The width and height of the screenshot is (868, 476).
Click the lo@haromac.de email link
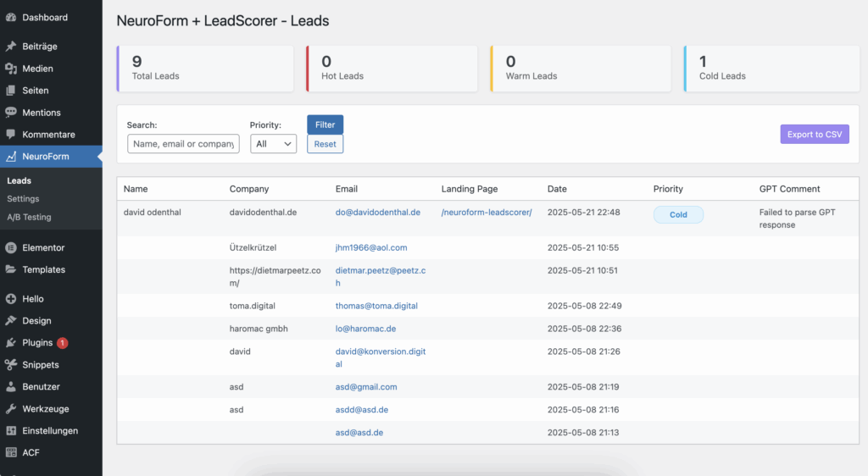pos(365,329)
